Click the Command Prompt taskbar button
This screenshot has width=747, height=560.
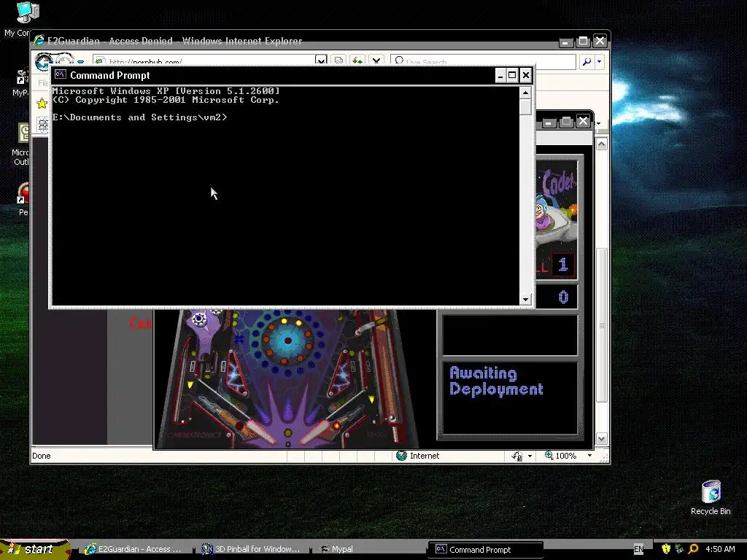coord(485,550)
